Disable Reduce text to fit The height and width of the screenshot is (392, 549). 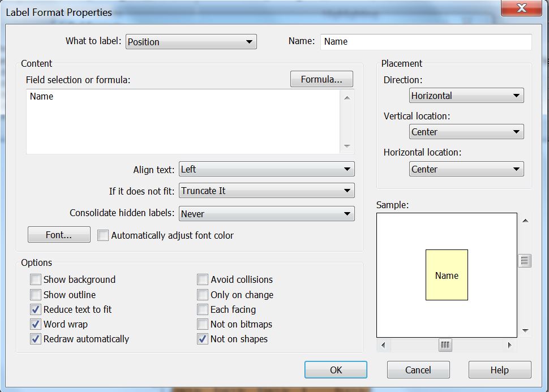(x=36, y=309)
